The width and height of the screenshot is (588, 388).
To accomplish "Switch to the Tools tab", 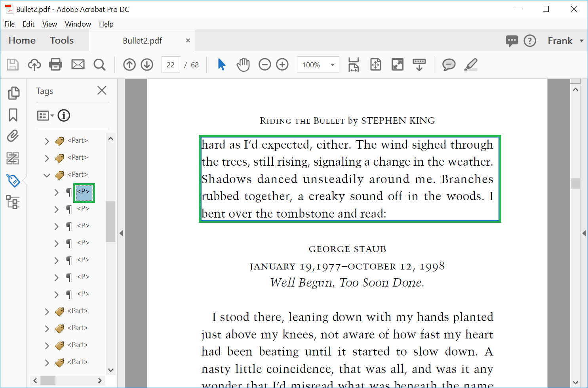I will click(62, 40).
